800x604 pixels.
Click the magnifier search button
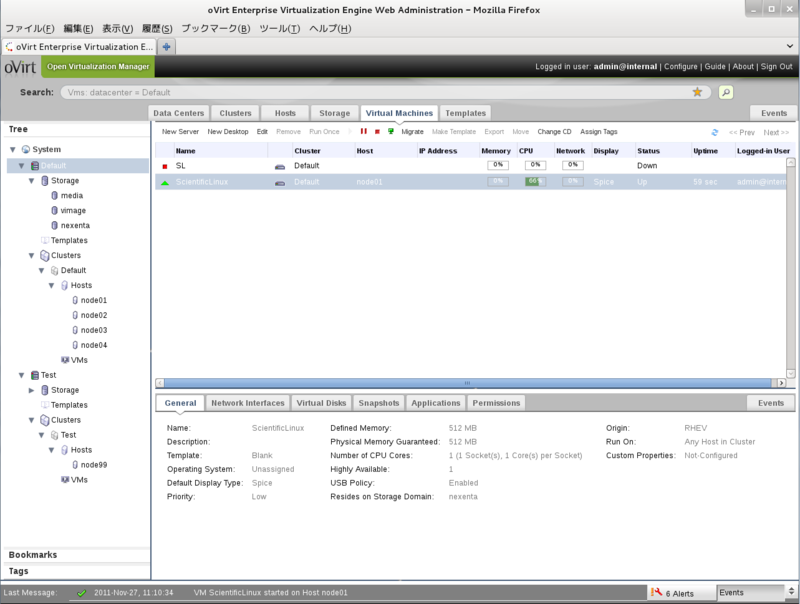(x=726, y=92)
